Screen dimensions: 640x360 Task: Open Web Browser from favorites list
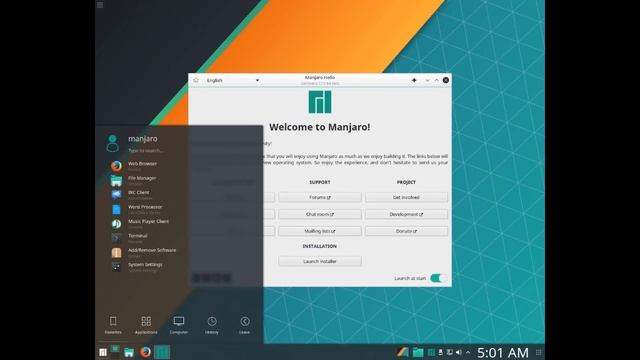(x=143, y=166)
